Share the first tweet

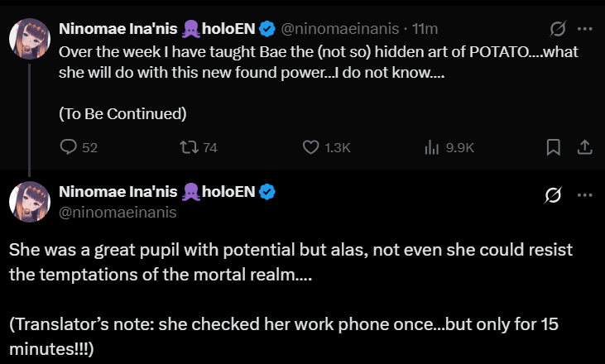[x=583, y=147]
